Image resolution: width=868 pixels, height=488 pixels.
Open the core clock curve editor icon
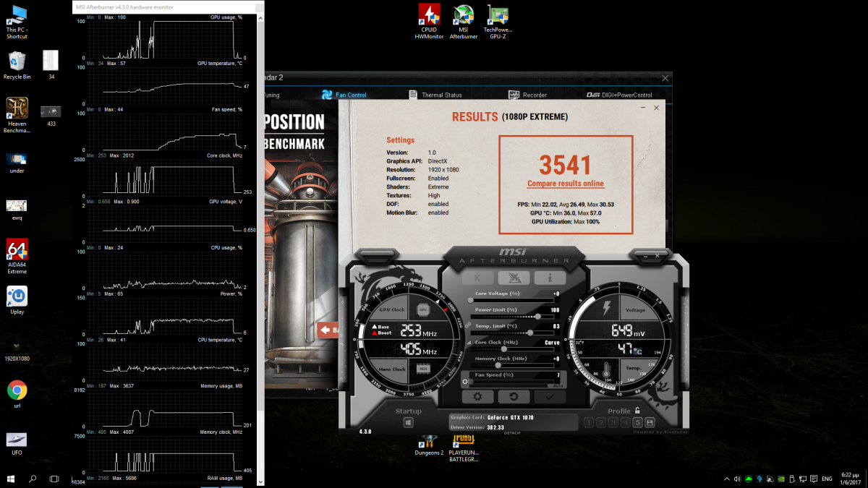[467, 342]
